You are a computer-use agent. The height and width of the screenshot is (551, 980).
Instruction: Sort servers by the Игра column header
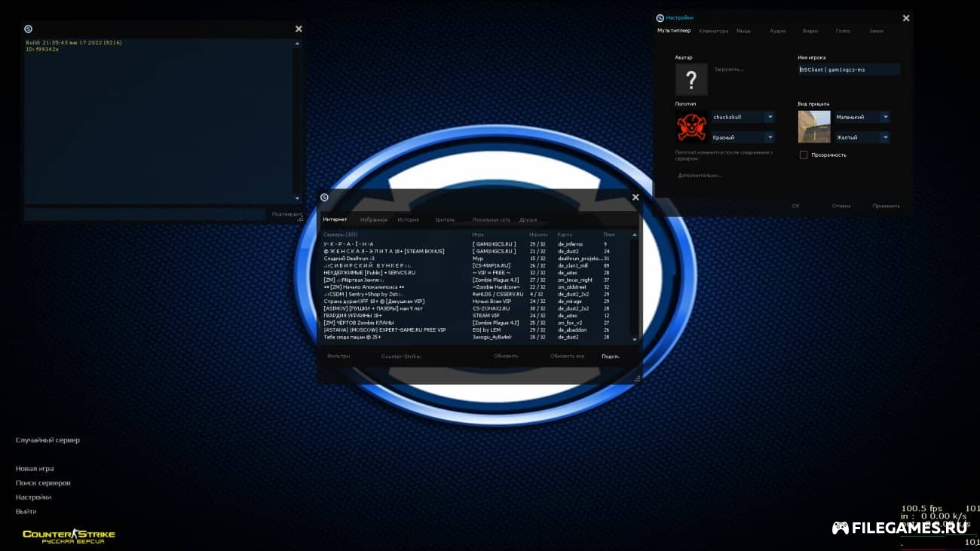(x=478, y=234)
